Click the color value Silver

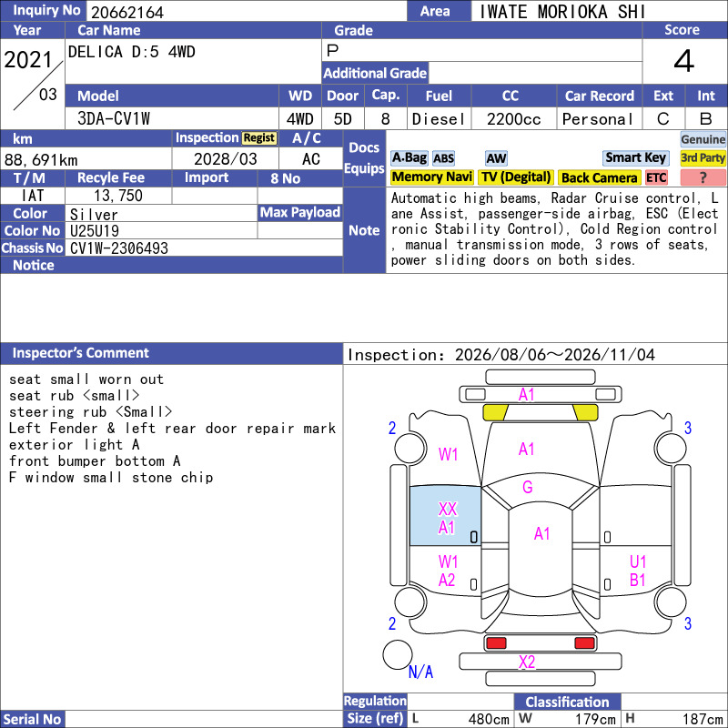tap(94, 215)
